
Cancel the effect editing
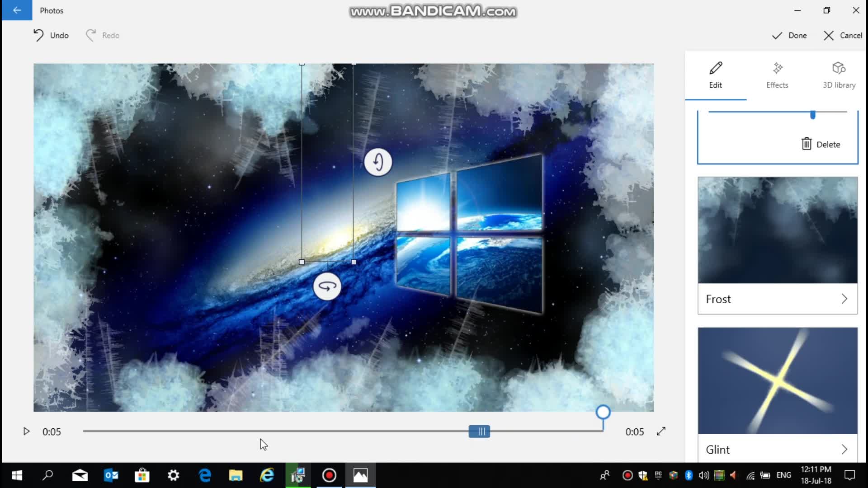pyautogui.click(x=843, y=35)
